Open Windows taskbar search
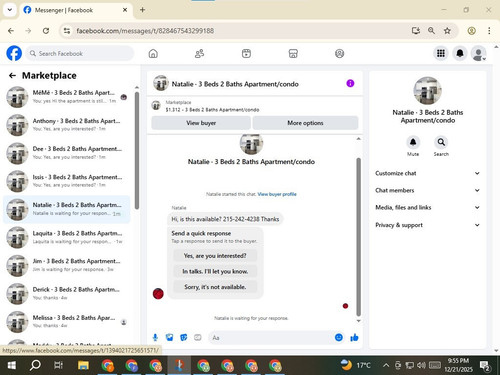The image size is (500, 375). [35, 365]
